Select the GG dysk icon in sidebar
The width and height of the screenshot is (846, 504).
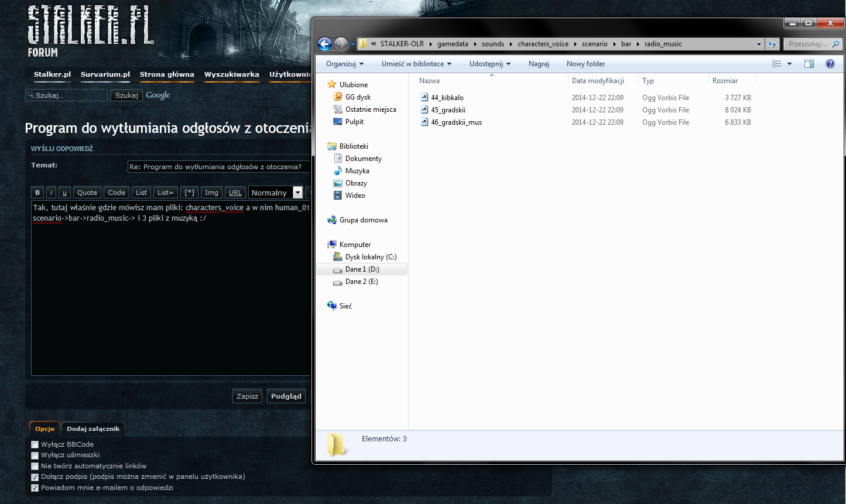[x=338, y=97]
